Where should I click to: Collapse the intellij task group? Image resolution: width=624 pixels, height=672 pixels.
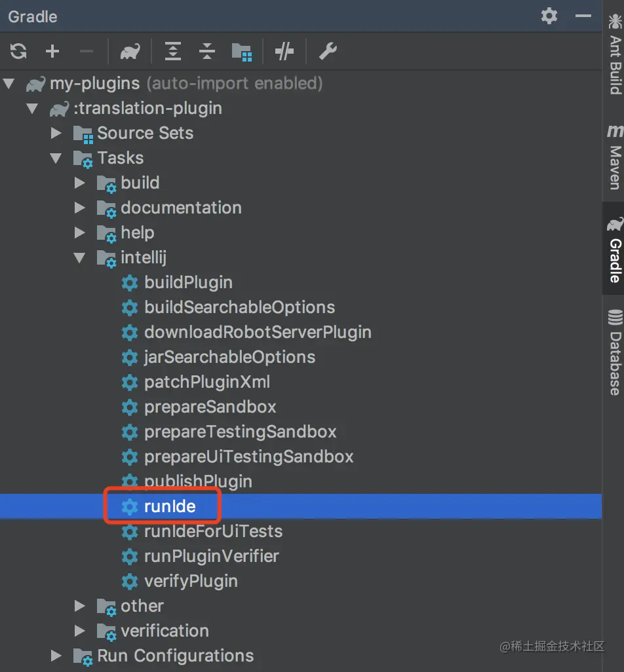click(x=80, y=257)
